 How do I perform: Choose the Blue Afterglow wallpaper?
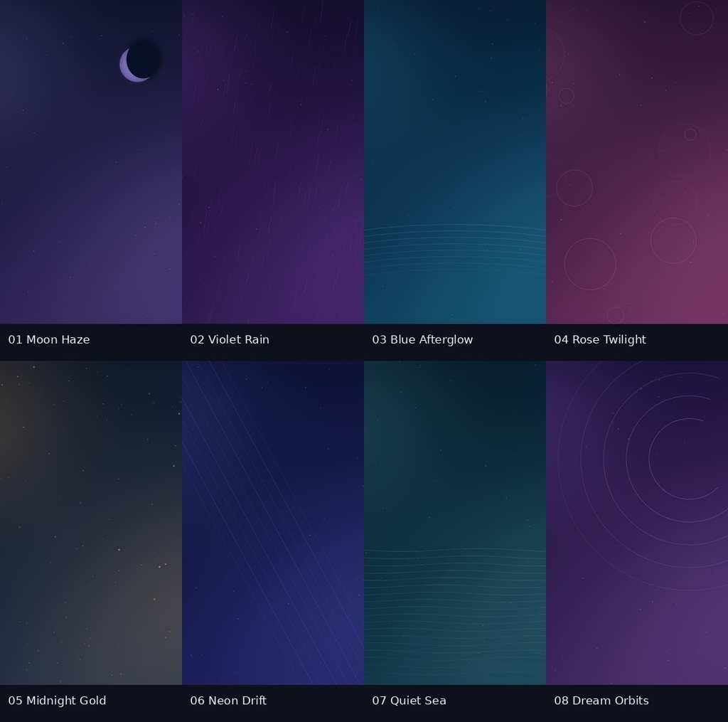pos(455,161)
